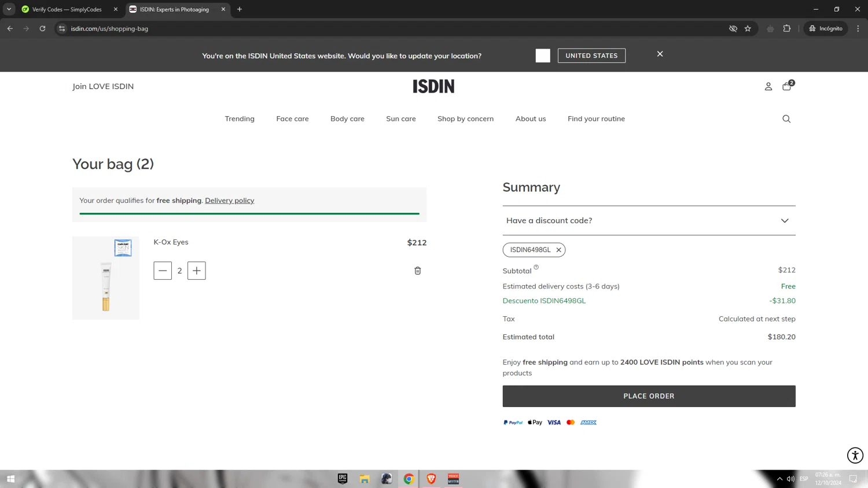
Task: Decrease K-Ox Eyes quantity with minus
Action: click(x=163, y=271)
